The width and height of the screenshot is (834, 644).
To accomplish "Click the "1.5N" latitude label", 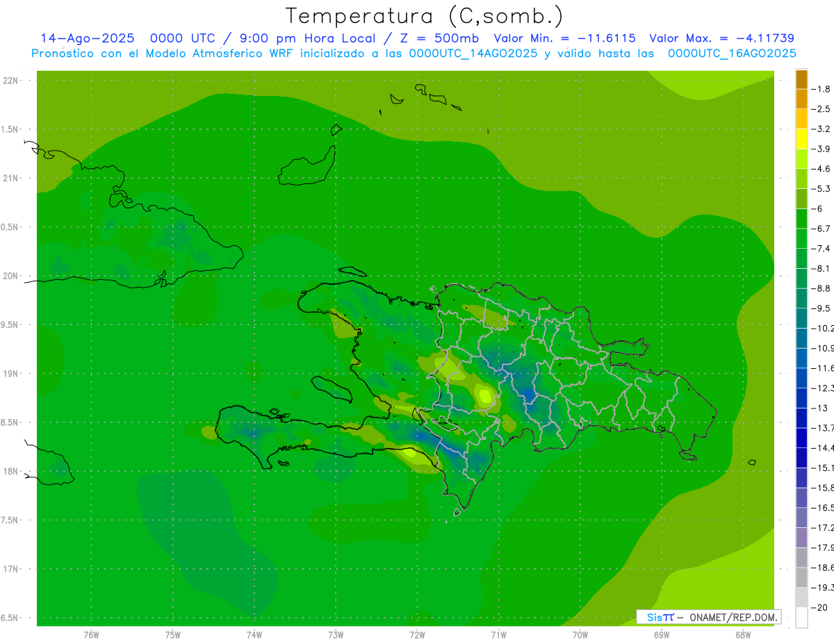I will coord(10,129).
